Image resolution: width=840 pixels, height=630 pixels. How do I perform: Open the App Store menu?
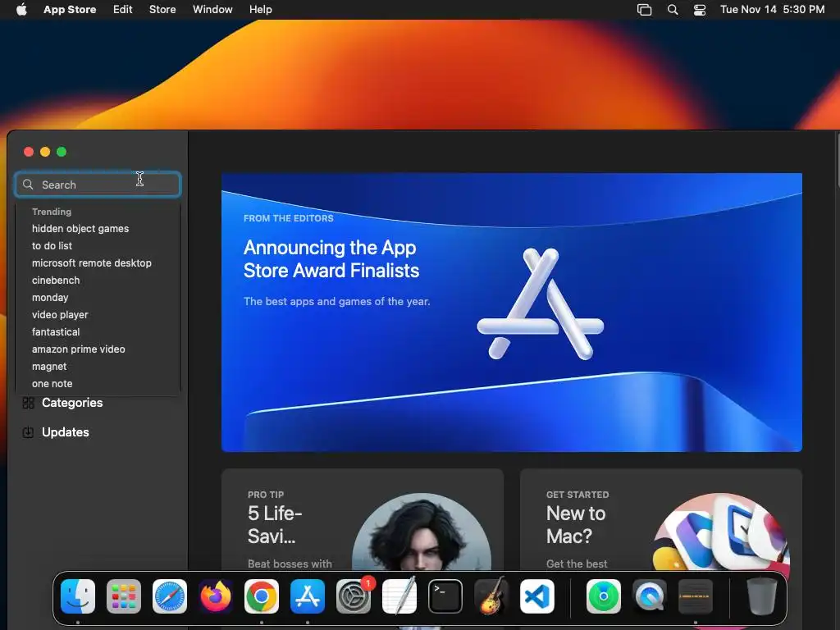70,10
